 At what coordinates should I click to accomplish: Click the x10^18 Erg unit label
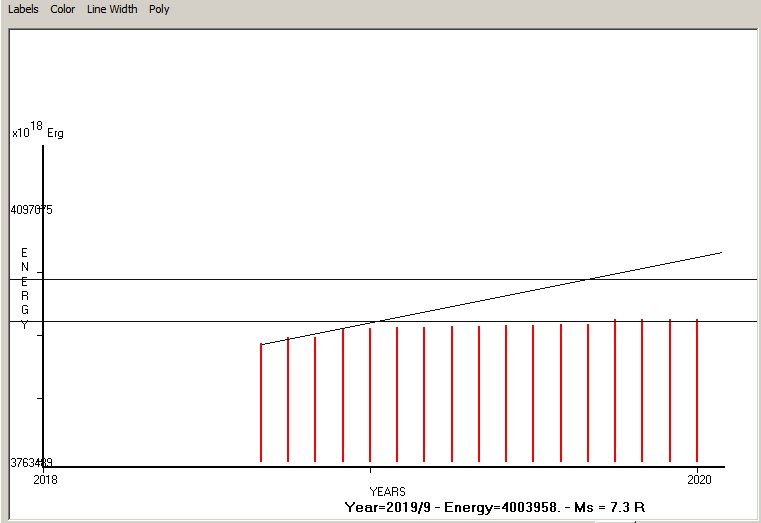coord(37,131)
